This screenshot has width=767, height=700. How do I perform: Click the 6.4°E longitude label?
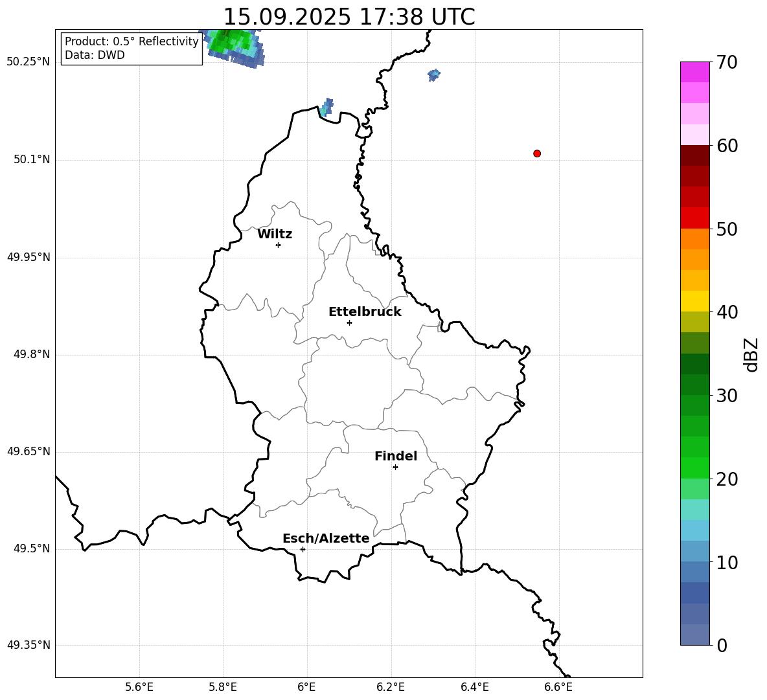[474, 687]
